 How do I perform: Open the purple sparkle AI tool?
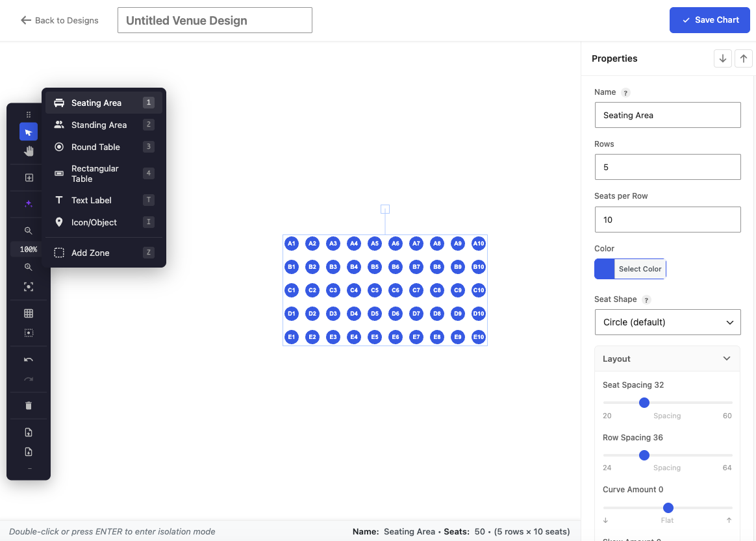29,203
